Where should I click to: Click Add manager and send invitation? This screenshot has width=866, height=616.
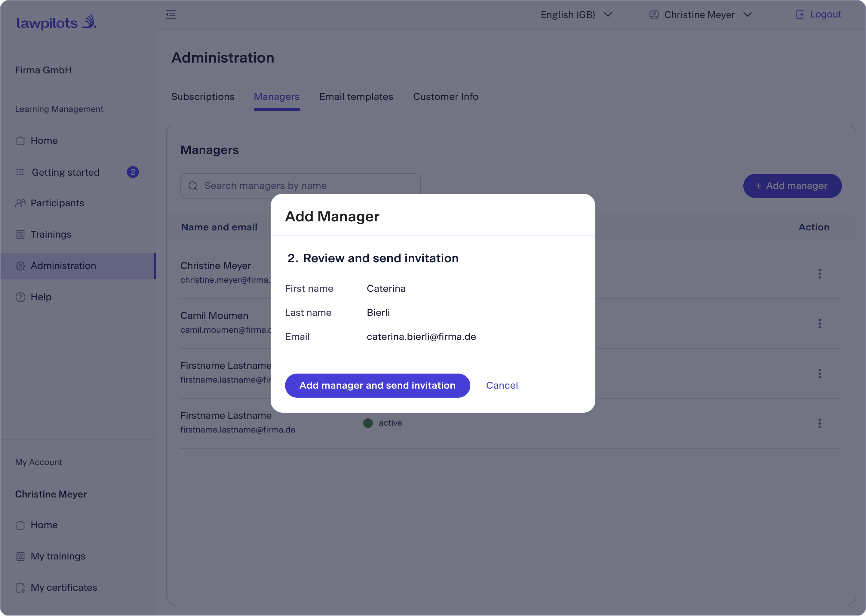(377, 385)
